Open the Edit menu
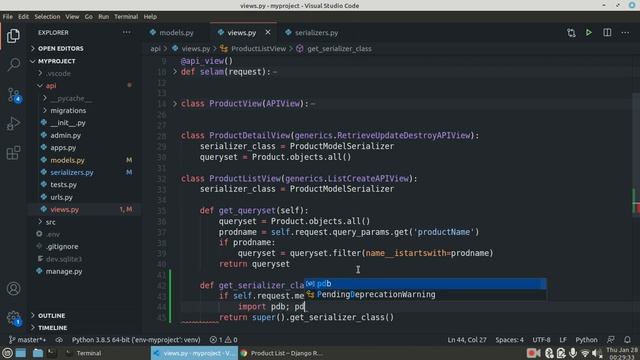This screenshot has height=360, width=640. pyautogui.click(x=23, y=17)
